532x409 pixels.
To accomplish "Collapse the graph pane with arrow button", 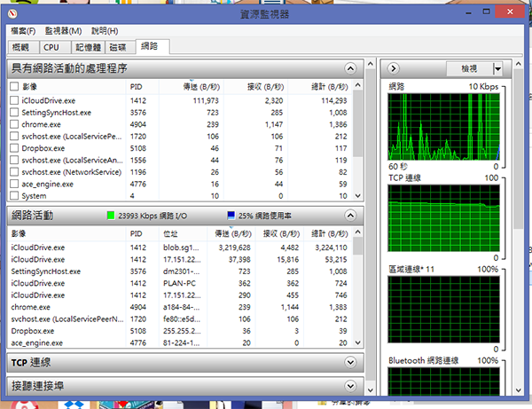I will click(394, 68).
